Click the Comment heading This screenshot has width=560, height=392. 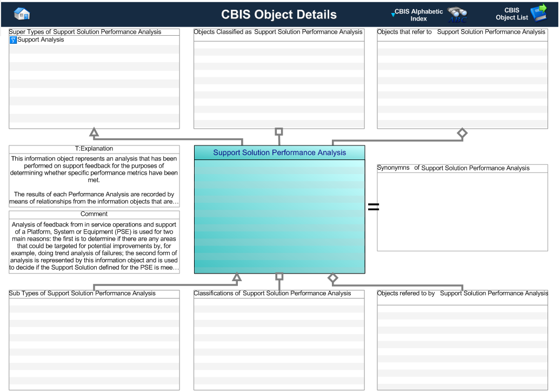tap(94, 214)
